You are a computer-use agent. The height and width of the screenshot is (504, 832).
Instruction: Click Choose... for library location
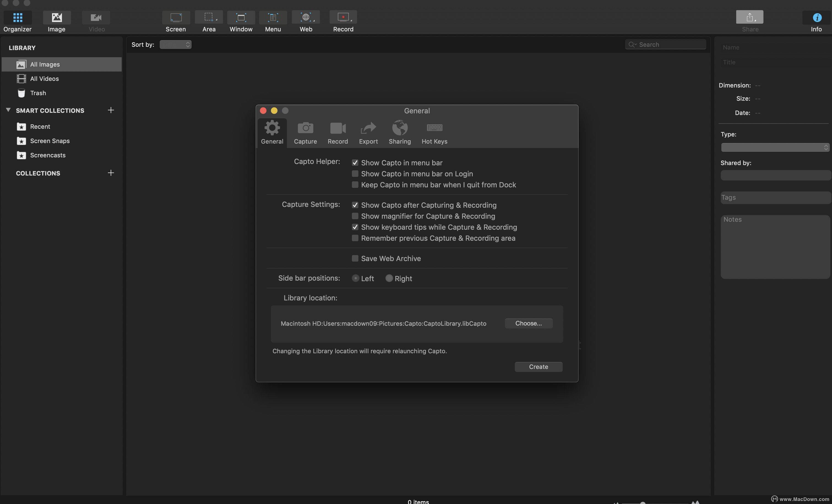click(x=528, y=323)
